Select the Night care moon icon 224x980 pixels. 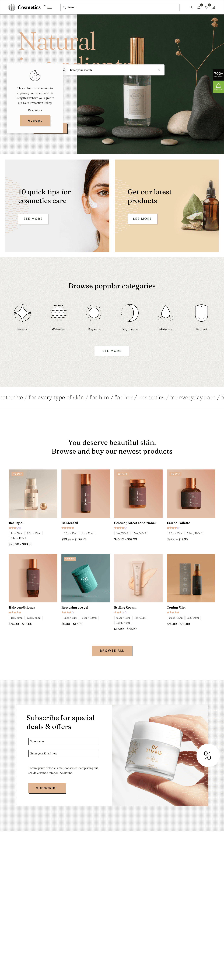click(x=130, y=313)
